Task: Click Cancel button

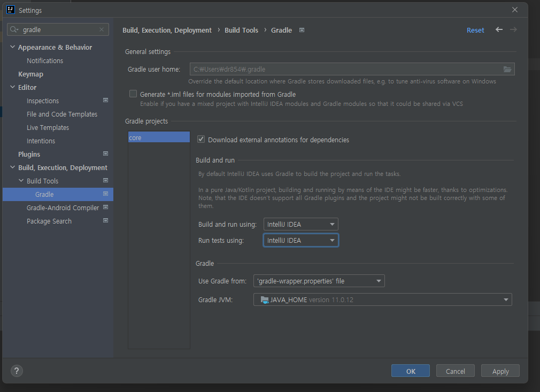Action: tap(456, 371)
